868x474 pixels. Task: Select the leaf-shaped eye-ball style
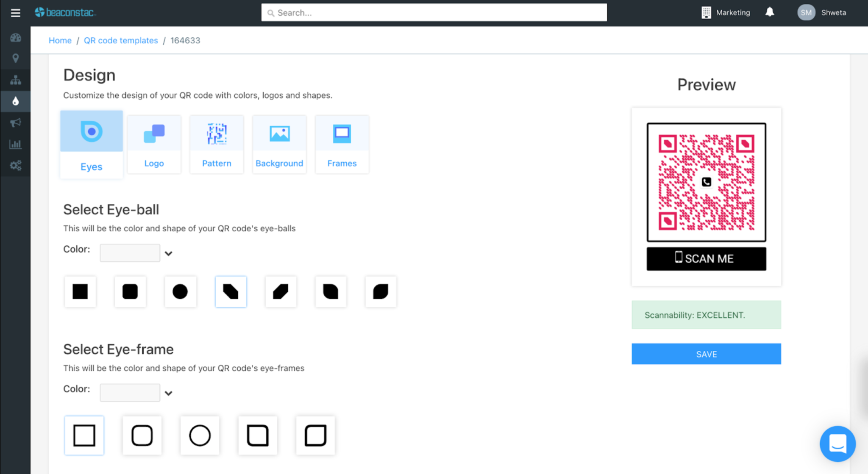381,291
